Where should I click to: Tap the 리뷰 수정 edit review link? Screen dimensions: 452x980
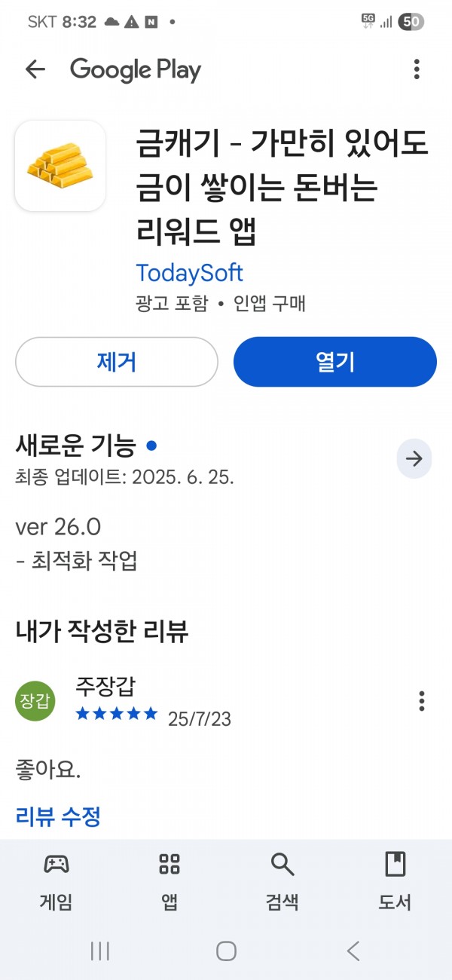click(58, 816)
